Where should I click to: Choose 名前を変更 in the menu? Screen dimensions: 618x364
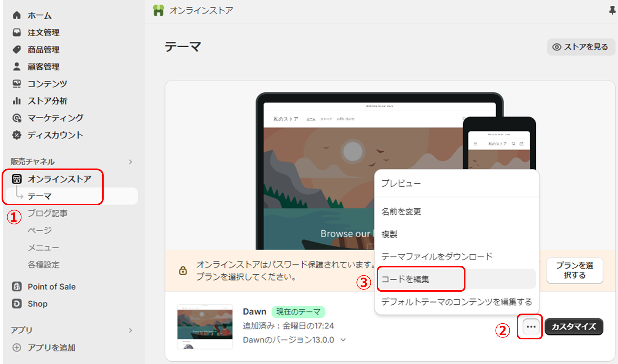pos(456,212)
